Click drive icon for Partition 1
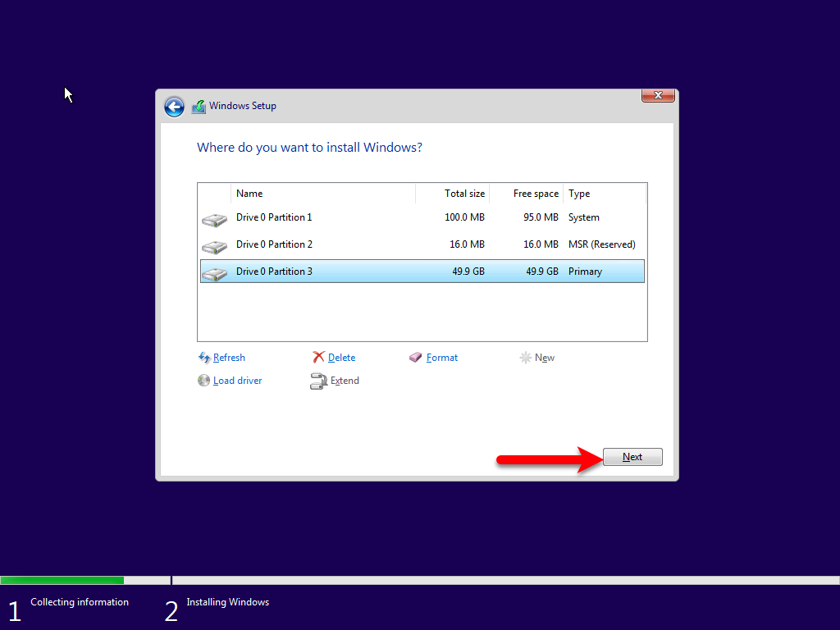The width and height of the screenshot is (840, 630). tap(214, 220)
